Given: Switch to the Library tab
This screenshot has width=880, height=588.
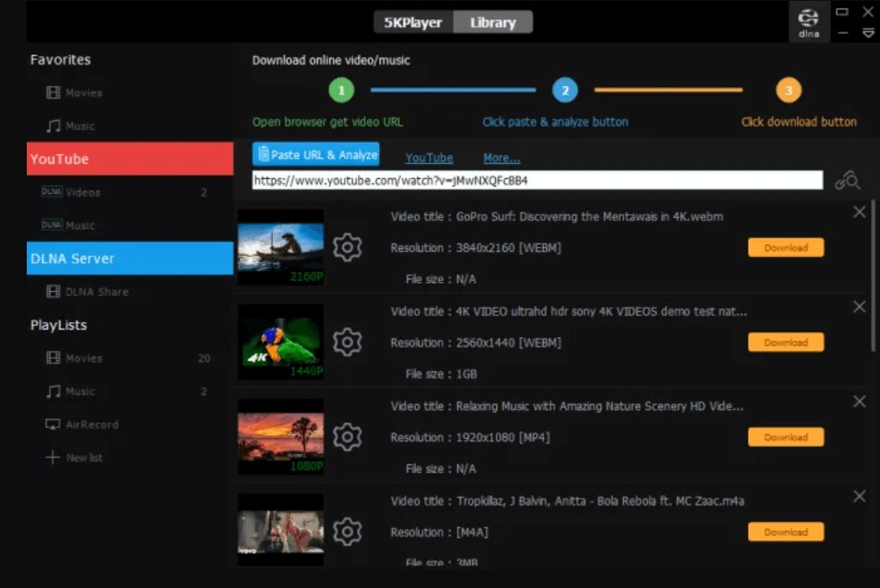Looking at the screenshot, I should 493,23.
